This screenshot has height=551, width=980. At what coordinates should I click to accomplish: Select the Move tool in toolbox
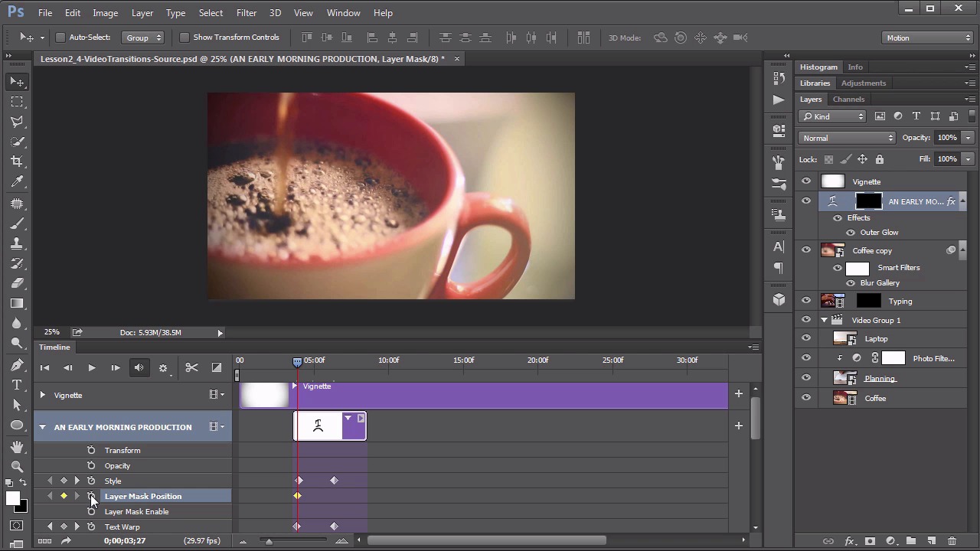point(17,81)
